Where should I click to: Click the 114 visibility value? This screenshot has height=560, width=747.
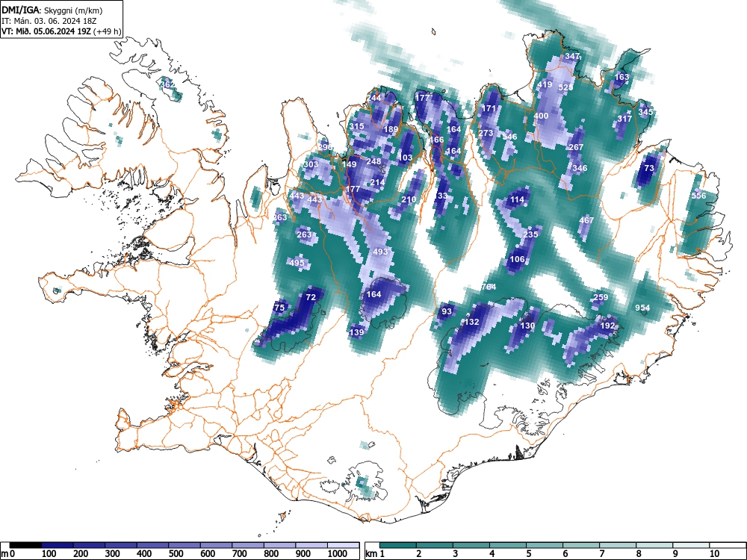point(518,199)
